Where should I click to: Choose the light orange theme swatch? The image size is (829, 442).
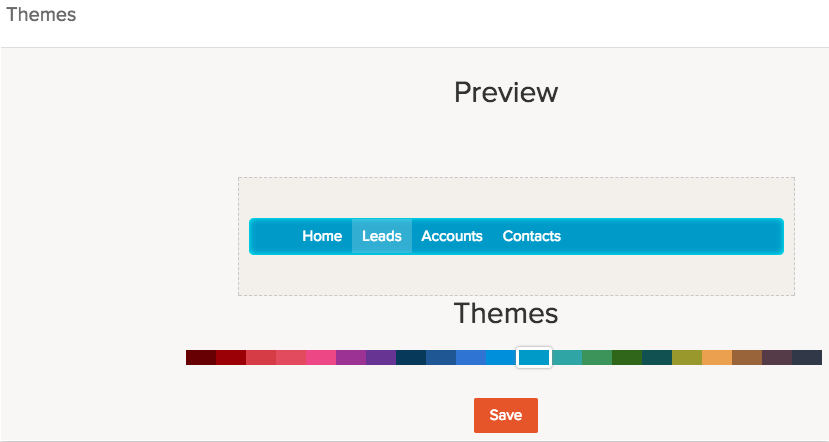(x=717, y=357)
